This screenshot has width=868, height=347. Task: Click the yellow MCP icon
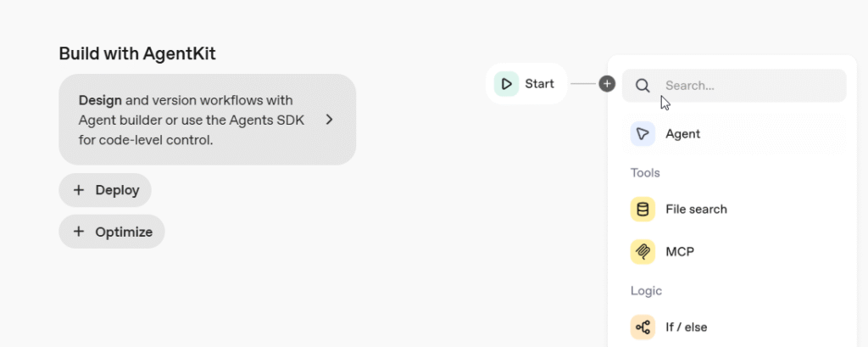(643, 252)
